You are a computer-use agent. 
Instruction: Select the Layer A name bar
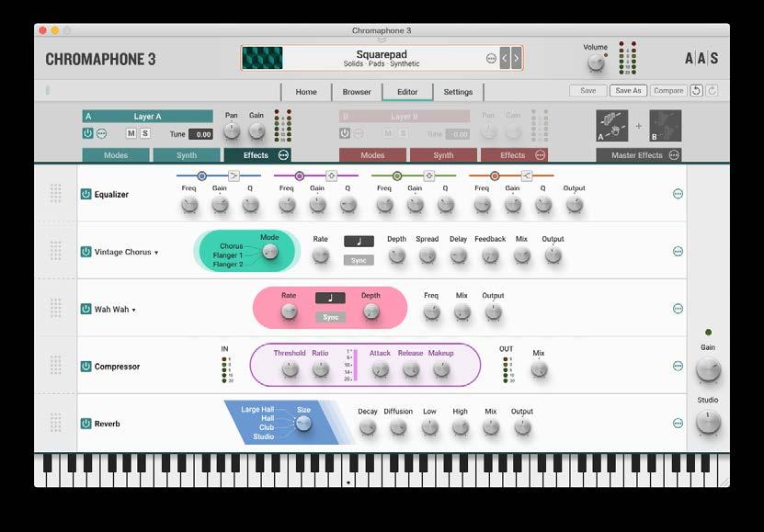click(148, 117)
